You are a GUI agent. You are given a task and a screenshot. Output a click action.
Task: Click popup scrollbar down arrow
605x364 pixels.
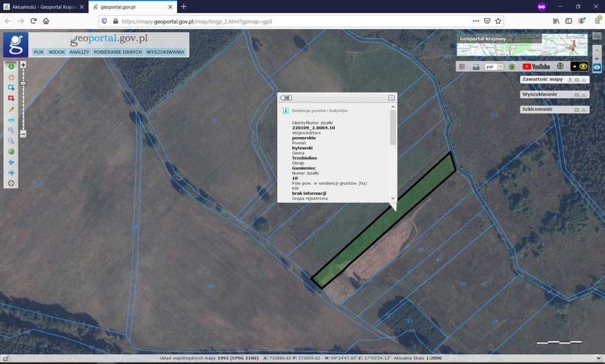tap(393, 198)
